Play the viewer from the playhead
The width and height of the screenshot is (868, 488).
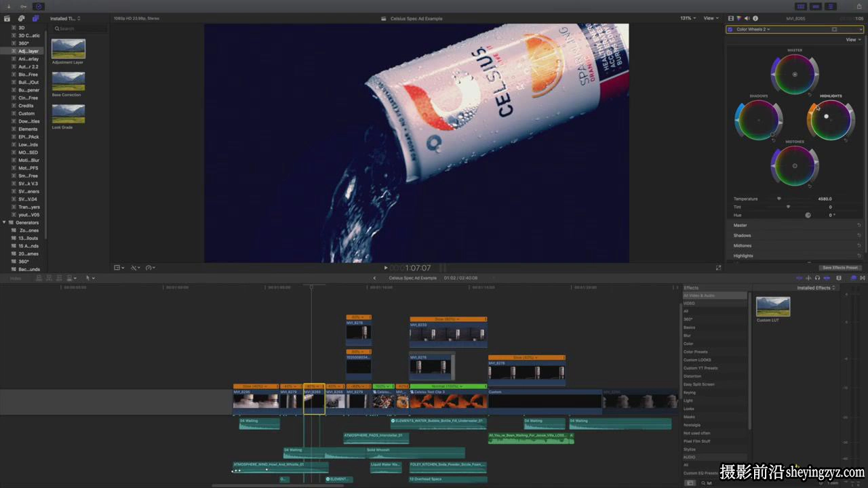(386, 268)
